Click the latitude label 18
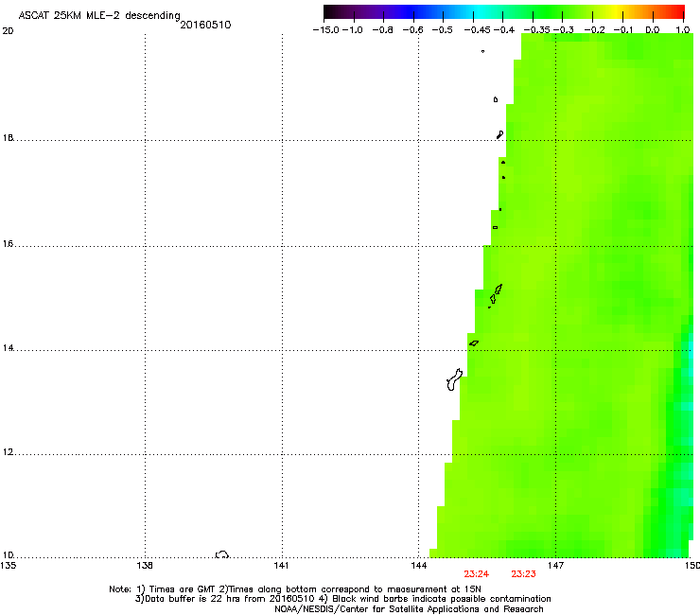 (8, 137)
